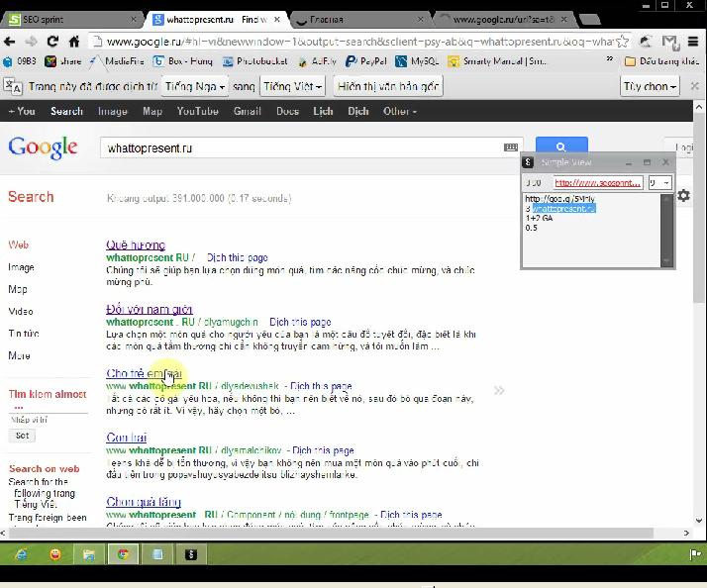Reload the current page

(52, 42)
